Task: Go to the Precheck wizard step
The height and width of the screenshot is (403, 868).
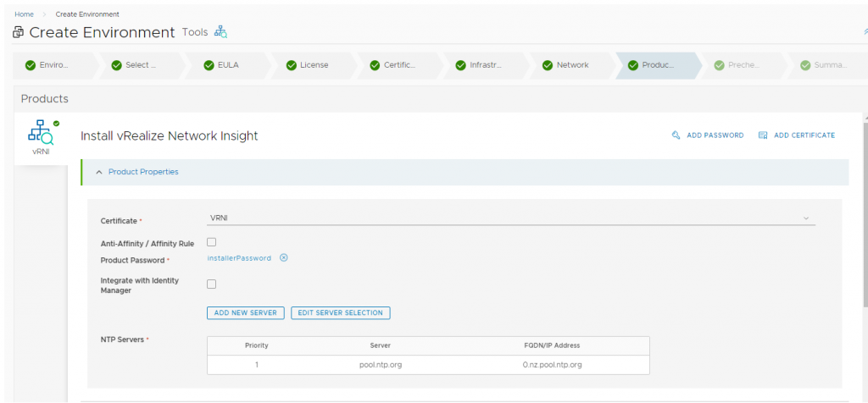Action: [743, 65]
